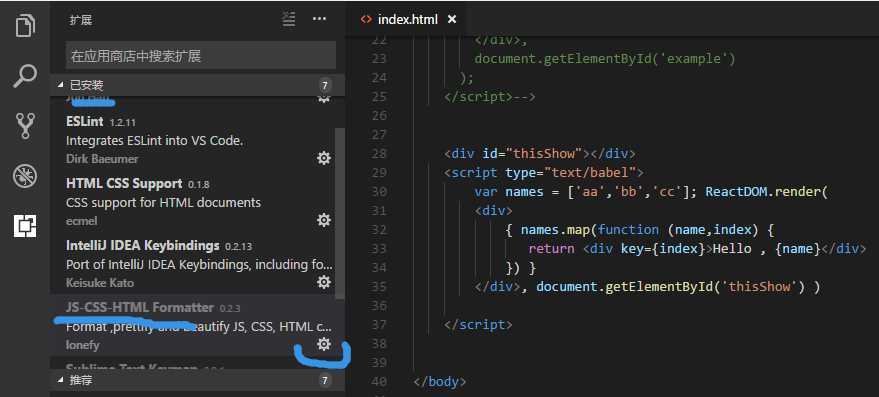Close the index.html tab

point(452,19)
